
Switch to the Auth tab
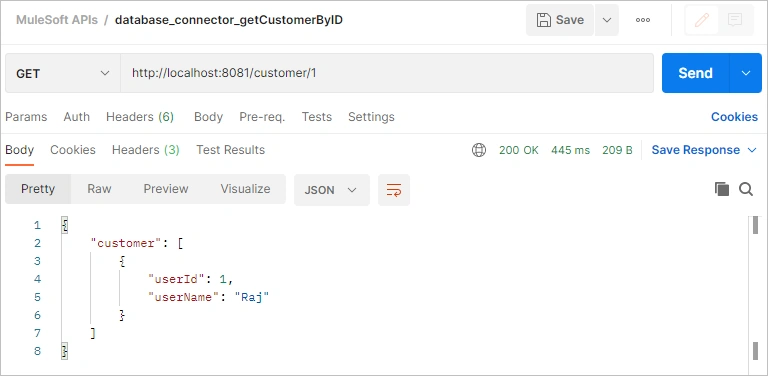pos(76,117)
